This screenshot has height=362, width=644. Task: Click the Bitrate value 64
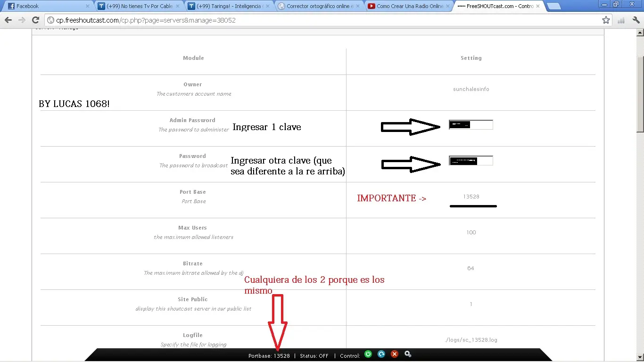click(471, 268)
